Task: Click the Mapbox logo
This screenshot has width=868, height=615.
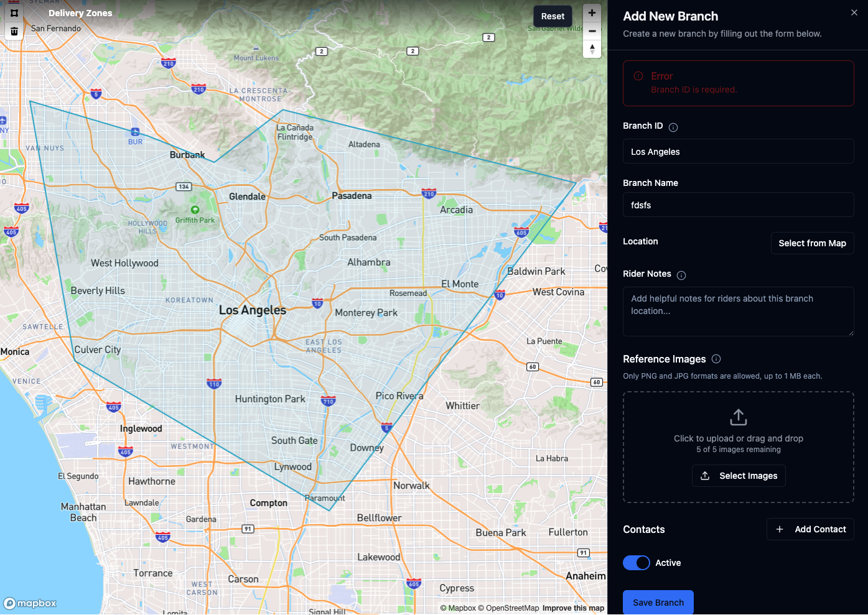Action: pyautogui.click(x=30, y=603)
